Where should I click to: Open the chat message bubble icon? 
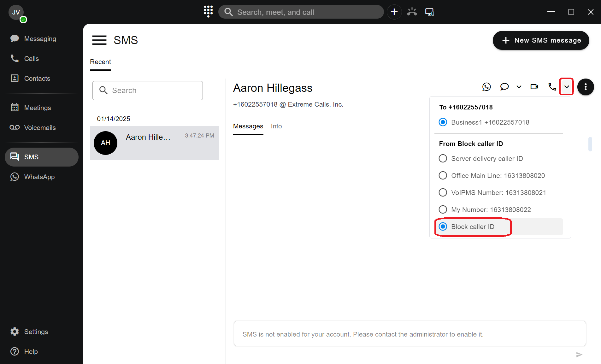pos(504,87)
